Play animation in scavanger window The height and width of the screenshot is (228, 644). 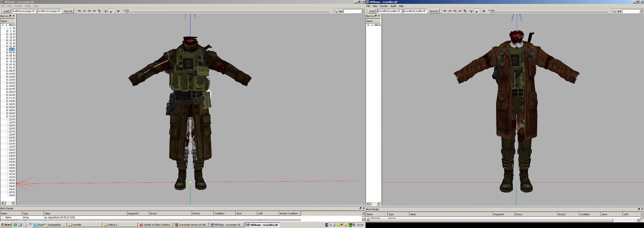pos(119,11)
